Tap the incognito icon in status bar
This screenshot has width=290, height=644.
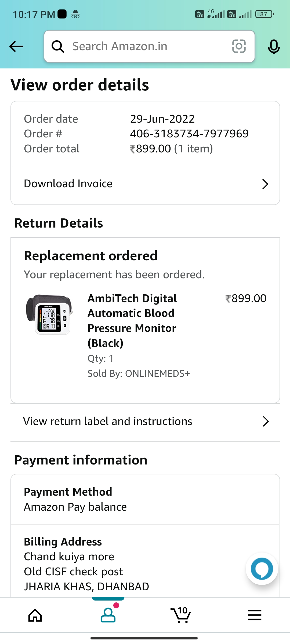point(75,14)
